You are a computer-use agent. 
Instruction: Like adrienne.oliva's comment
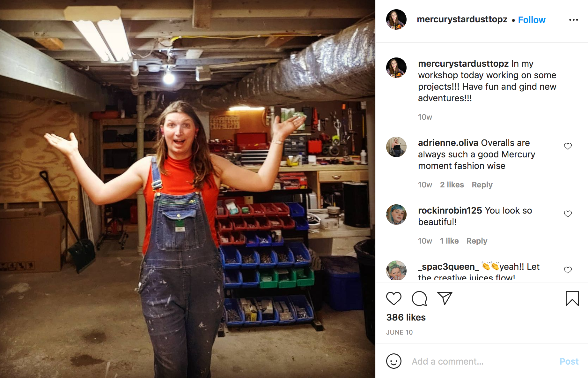coord(568,146)
